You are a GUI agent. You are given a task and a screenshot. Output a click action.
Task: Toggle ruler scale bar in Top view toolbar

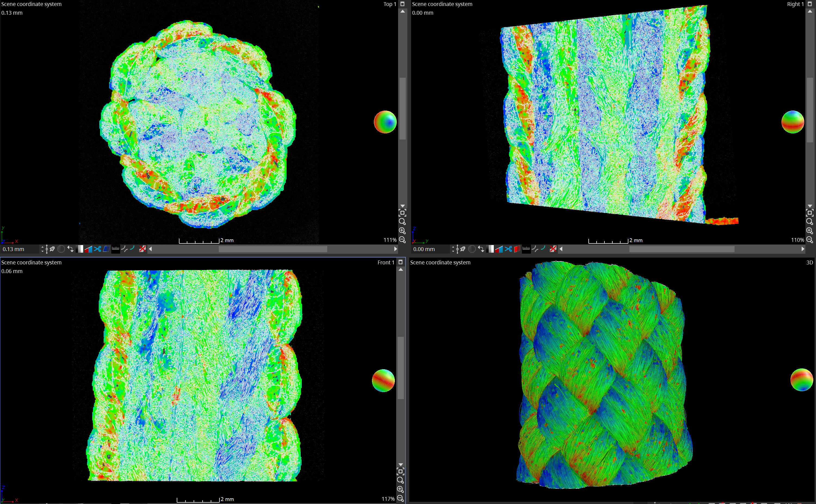[116, 249]
